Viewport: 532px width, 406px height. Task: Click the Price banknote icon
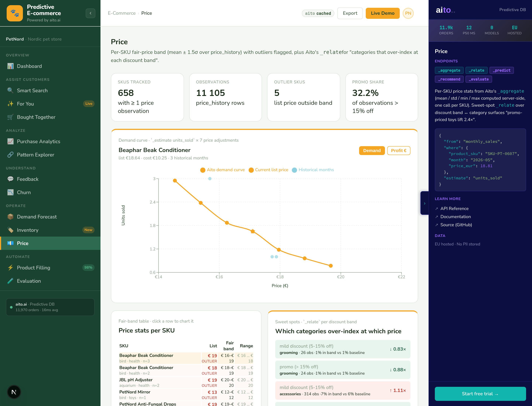[x=10, y=243]
